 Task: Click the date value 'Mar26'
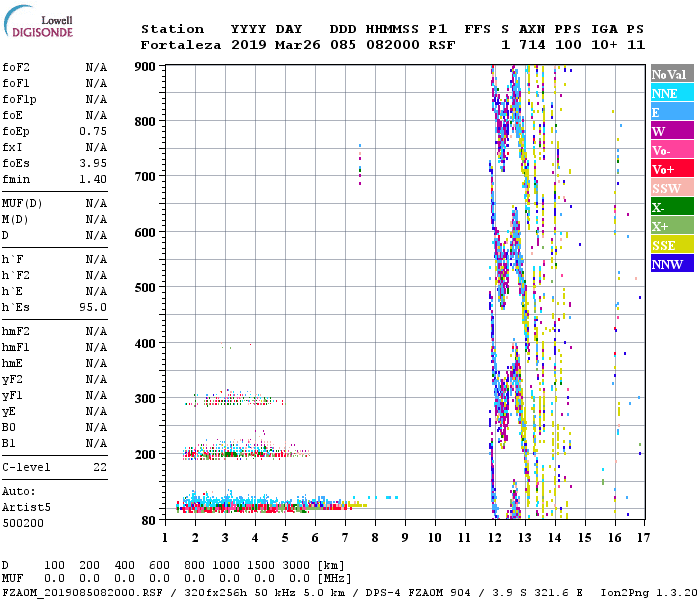tap(297, 45)
